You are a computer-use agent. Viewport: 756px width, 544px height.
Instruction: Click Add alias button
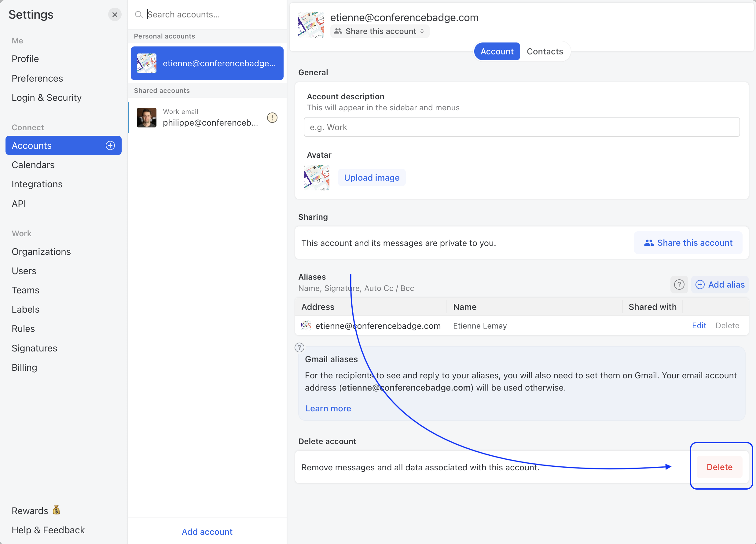[x=720, y=285]
